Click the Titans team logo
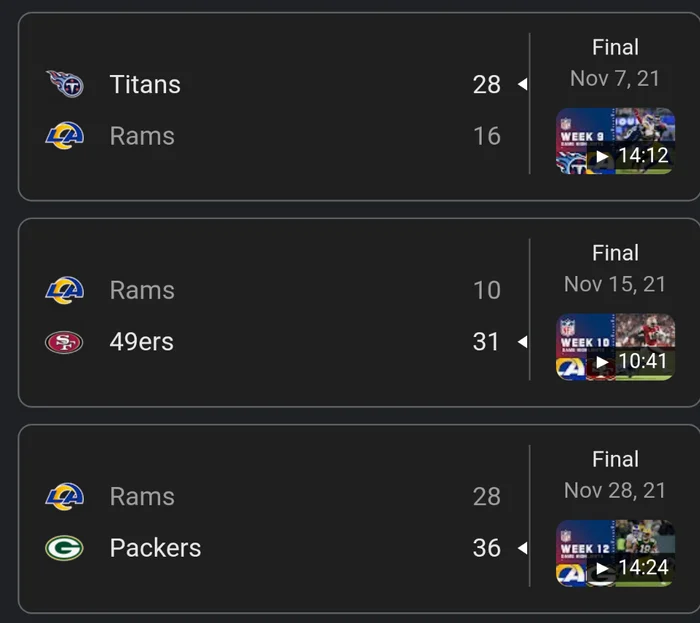Screen dimensions: 700x623 pyautogui.click(x=65, y=84)
